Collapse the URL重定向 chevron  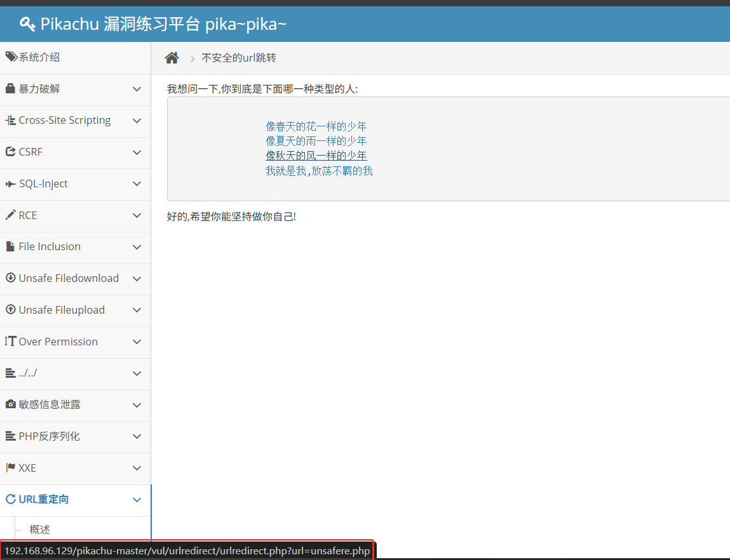click(137, 500)
